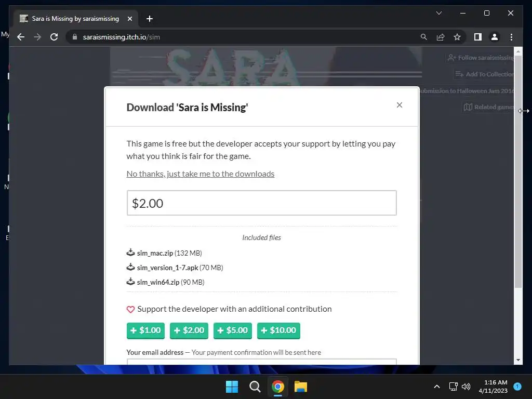Click the download icon beside sim_version_1-7.apk
The image size is (532, 399).
pyautogui.click(x=130, y=268)
